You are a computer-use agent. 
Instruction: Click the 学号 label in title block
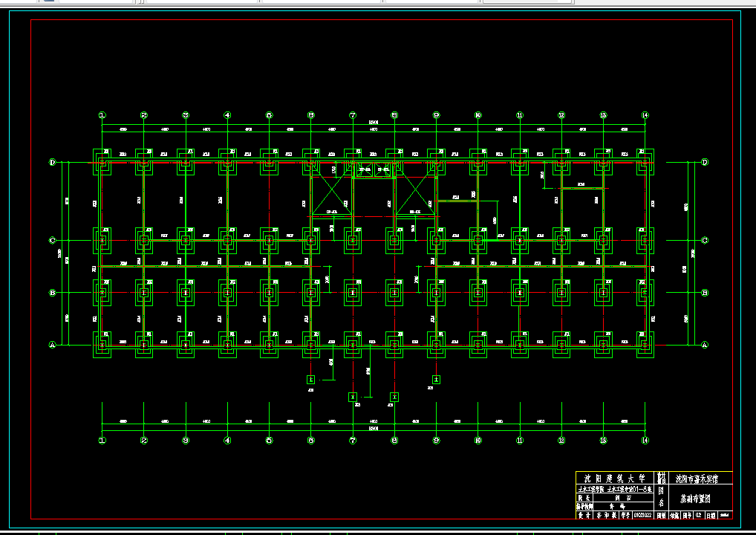(625, 515)
